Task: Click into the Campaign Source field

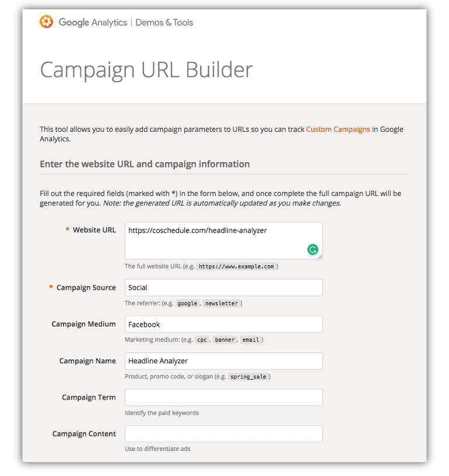Action: [223, 288]
